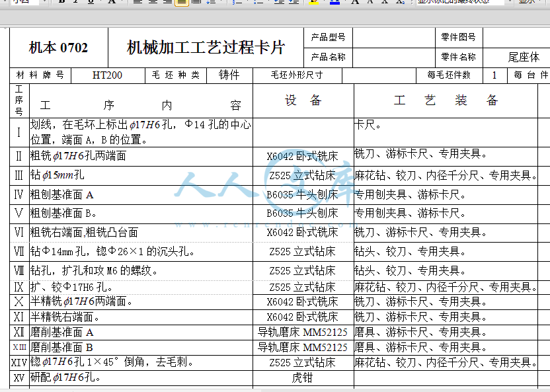This screenshot has height=392, width=550.
Task: Click '粗铣φ17H6孔两端面' in row Ⅱ
Action: click(78, 156)
